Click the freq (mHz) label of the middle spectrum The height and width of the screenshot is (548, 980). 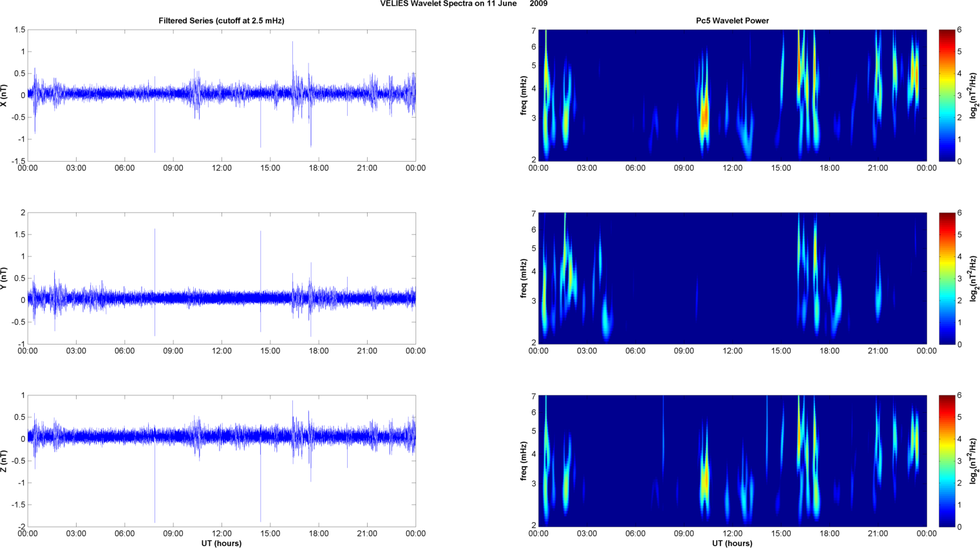pos(524,278)
